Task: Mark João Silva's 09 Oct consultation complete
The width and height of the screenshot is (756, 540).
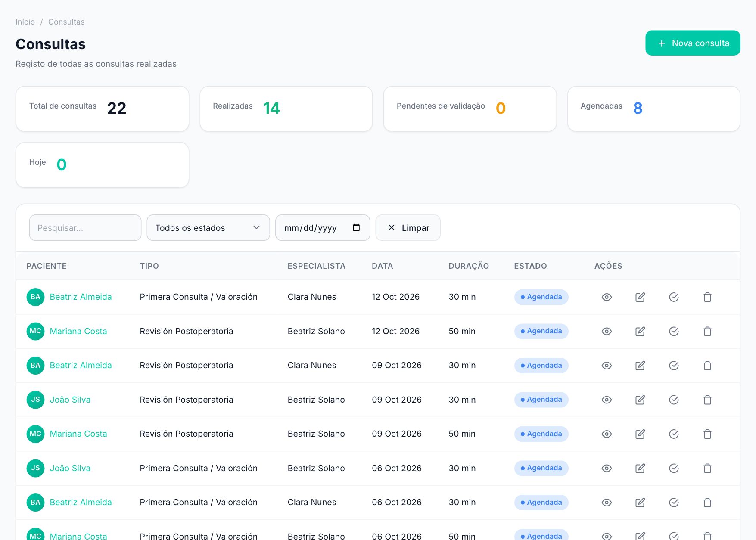Action: pos(674,400)
